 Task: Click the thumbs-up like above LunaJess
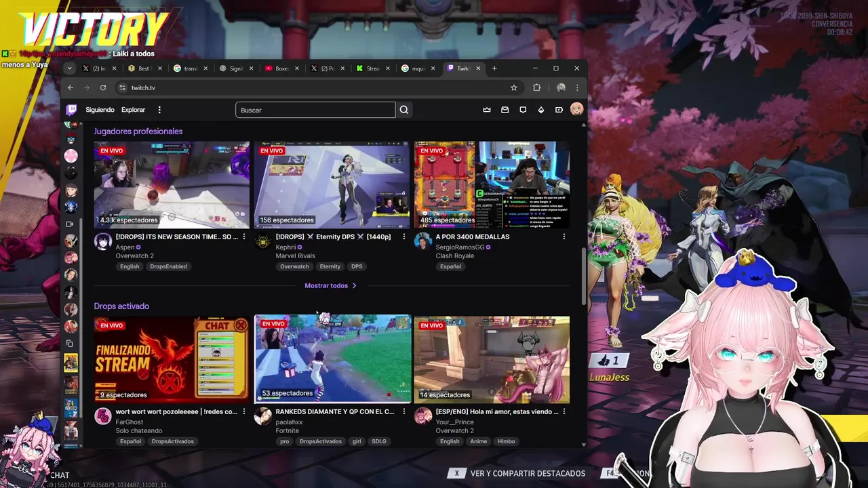[x=608, y=361]
